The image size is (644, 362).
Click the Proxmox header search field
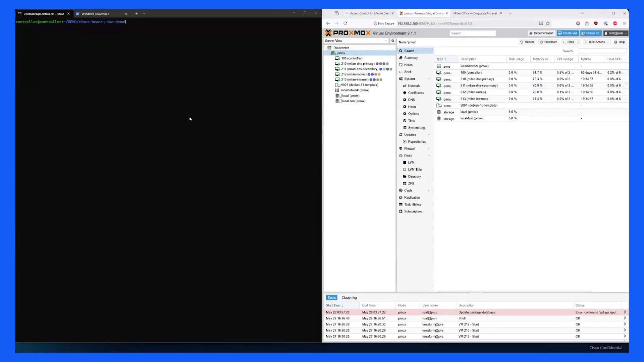pos(473,33)
